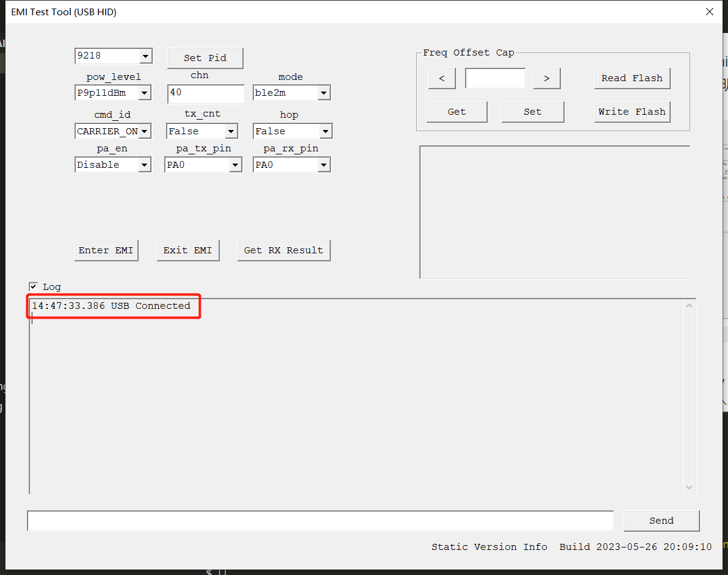Image resolution: width=728 pixels, height=575 pixels.
Task: Click the chn input field
Action: (205, 93)
